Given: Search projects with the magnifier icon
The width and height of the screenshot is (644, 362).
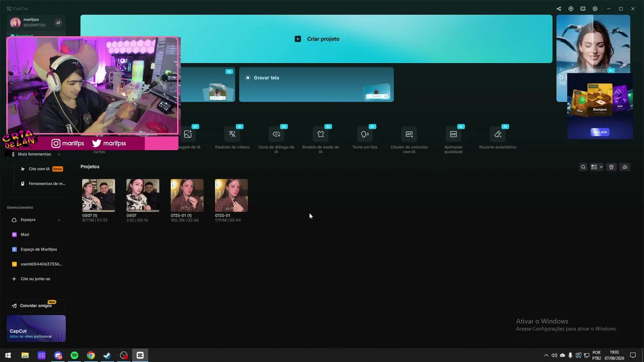Looking at the screenshot, I should pyautogui.click(x=583, y=167).
